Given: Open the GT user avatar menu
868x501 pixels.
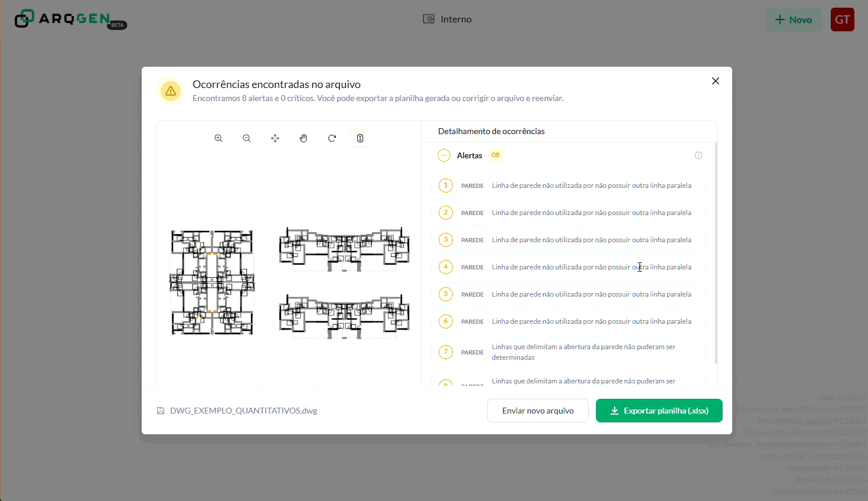Looking at the screenshot, I should coord(843,19).
